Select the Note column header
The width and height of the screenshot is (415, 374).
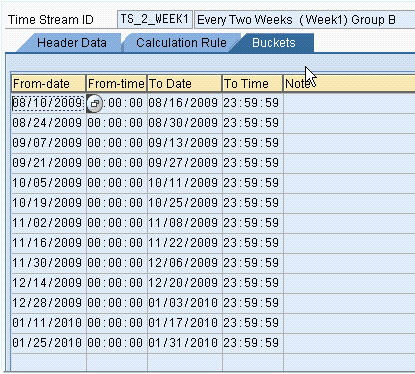tap(349, 83)
